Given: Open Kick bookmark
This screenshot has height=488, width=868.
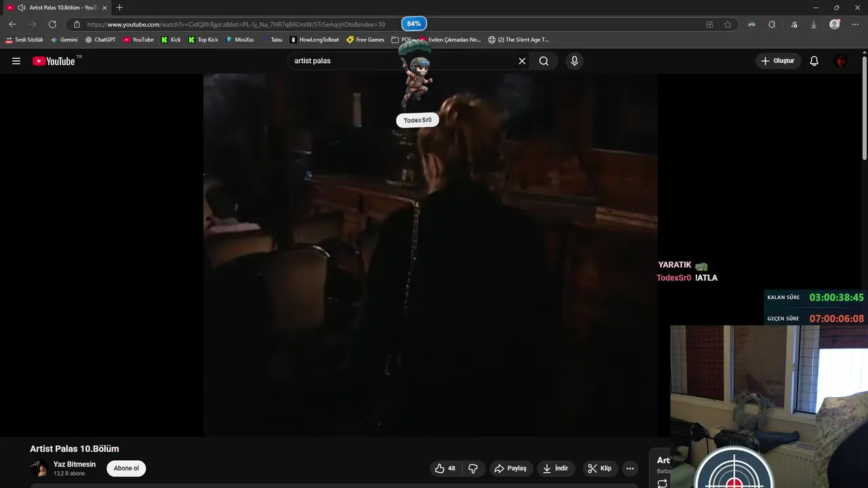Looking at the screenshot, I should point(171,40).
